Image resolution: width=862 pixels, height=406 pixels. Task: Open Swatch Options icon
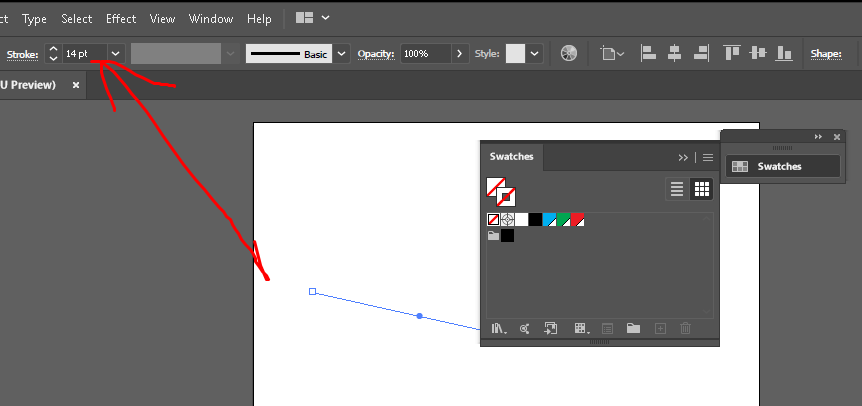point(607,329)
